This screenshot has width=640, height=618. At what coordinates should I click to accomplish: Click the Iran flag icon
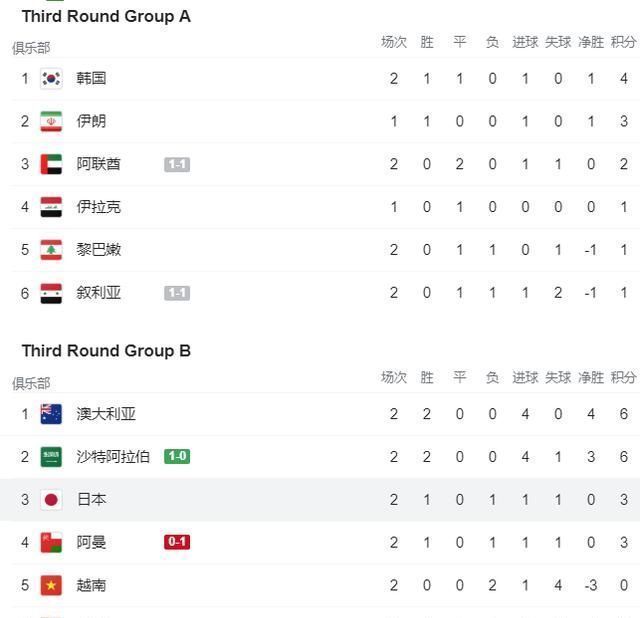[x=51, y=121]
